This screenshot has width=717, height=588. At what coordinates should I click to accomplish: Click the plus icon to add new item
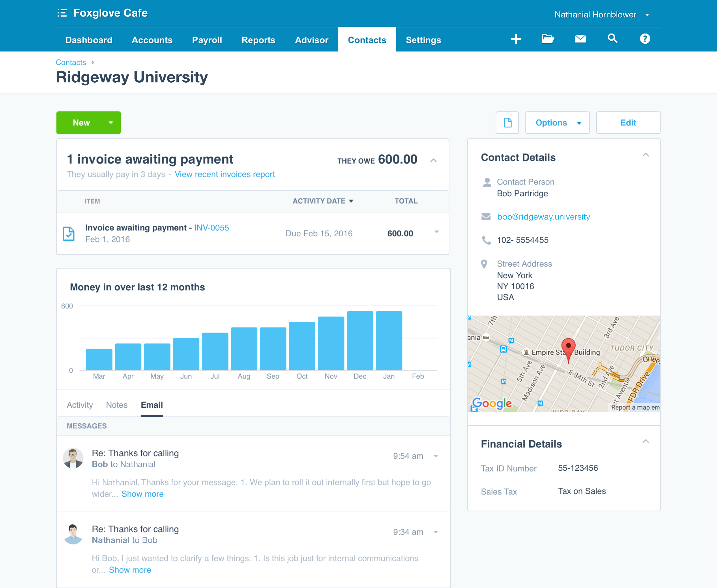point(516,39)
